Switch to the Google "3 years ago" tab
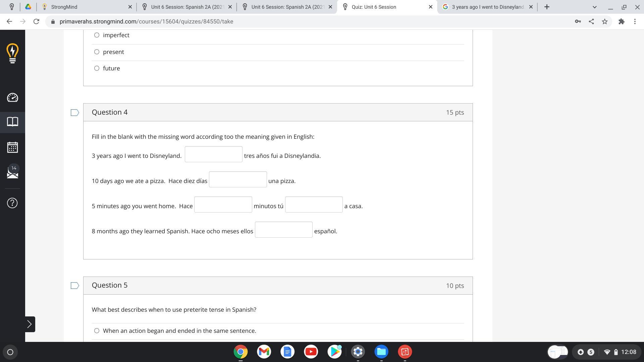The width and height of the screenshot is (644, 362). coord(487,7)
